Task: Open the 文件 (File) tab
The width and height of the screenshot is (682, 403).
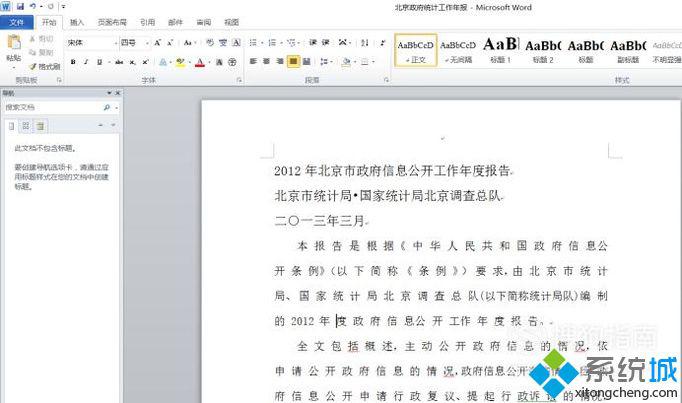Action: coord(17,22)
